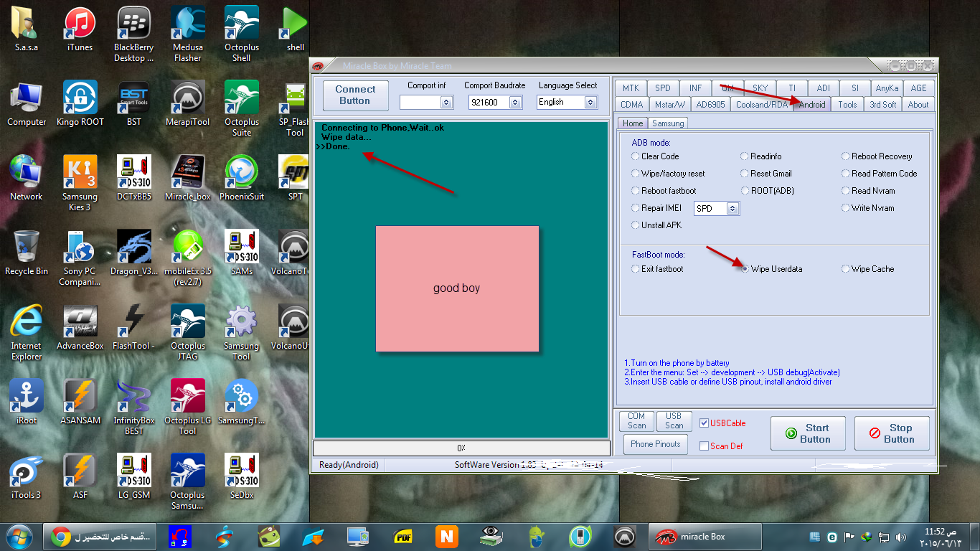Open Octoplus JTAG shortcut
This screenshot has width=980, height=551.
pos(187,333)
